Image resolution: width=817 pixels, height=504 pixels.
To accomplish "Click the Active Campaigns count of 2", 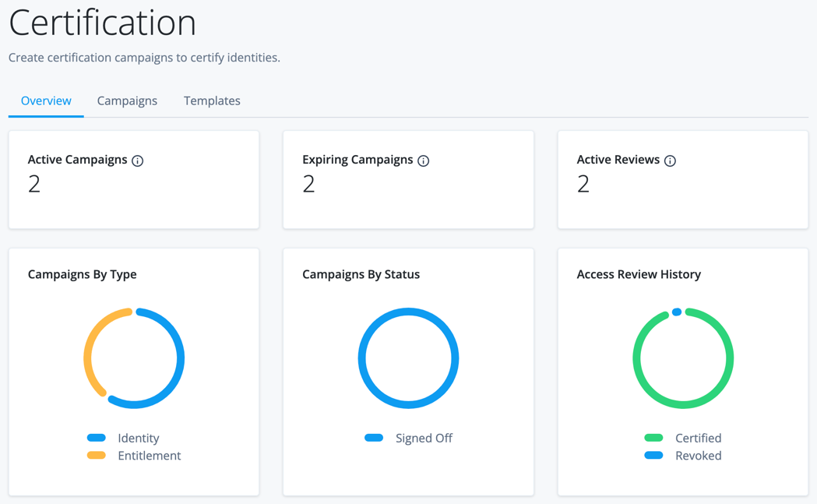I will (x=35, y=184).
